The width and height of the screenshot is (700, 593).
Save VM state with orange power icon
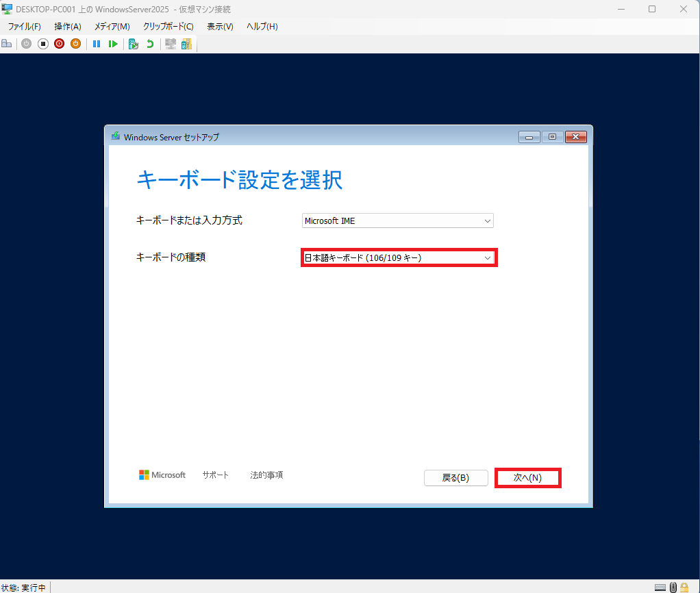click(x=76, y=44)
